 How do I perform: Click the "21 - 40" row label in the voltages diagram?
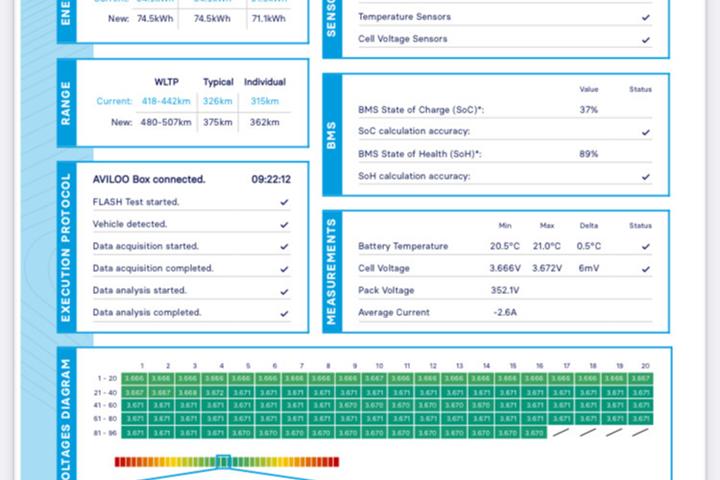[x=105, y=393]
